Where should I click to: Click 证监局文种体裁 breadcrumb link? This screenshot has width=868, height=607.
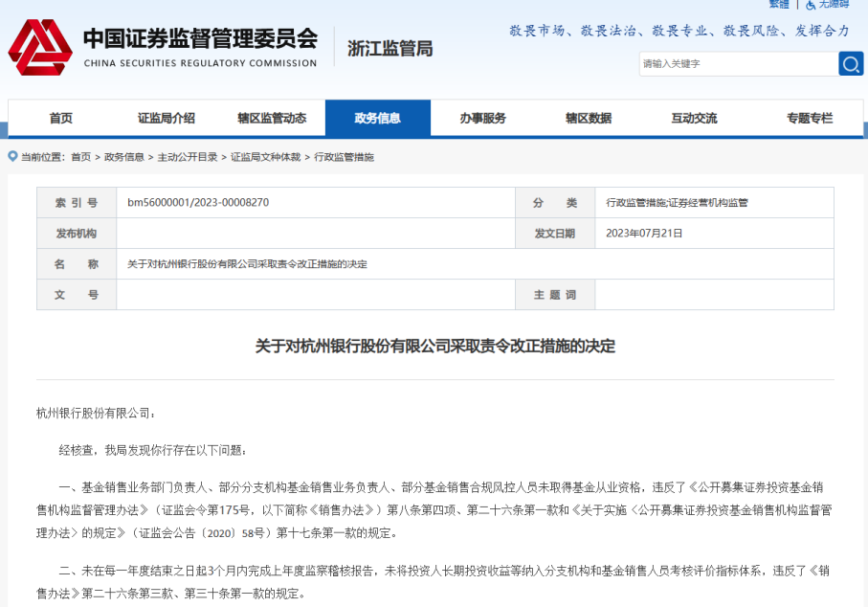pyautogui.click(x=265, y=157)
